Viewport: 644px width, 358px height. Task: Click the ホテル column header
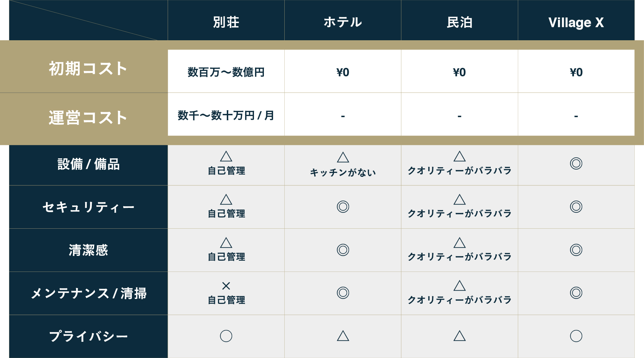(343, 22)
